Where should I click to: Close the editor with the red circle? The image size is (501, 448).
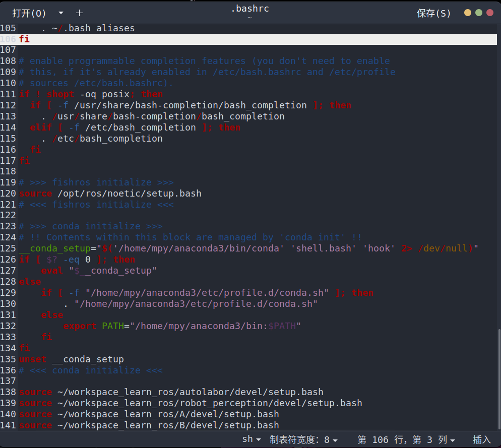tap(490, 13)
